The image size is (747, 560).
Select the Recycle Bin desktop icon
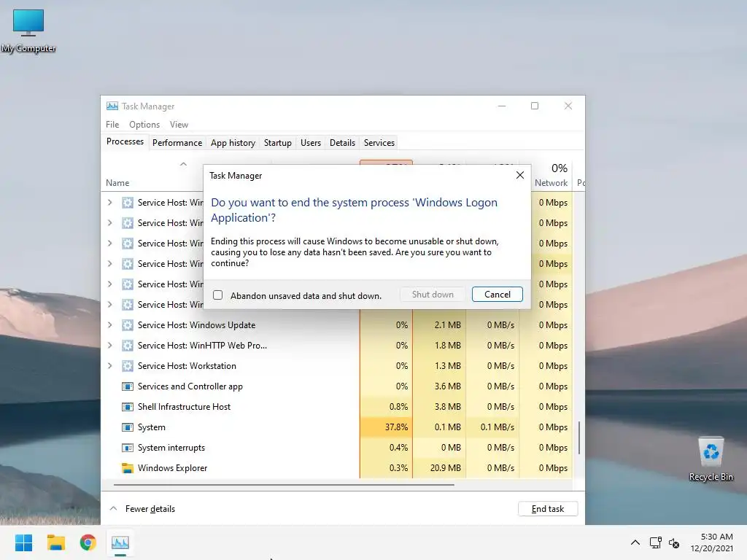711,458
